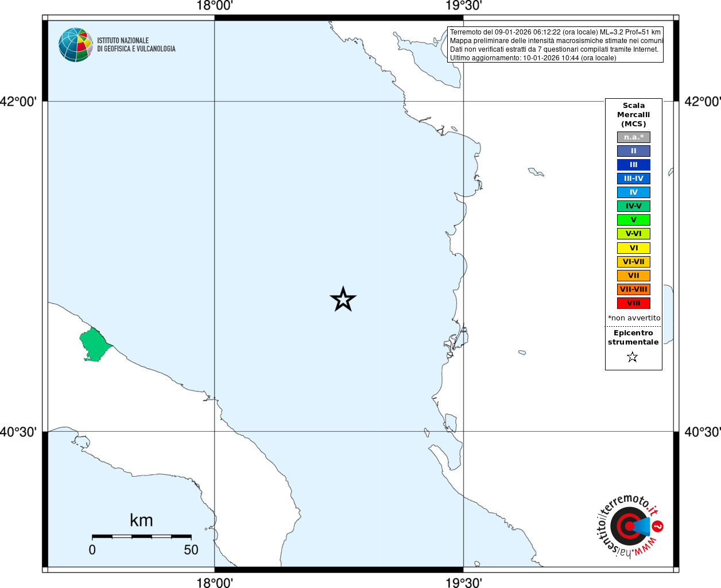
Task: Click the Istituto Nazionale di Geofisica text
Action: tap(136, 45)
